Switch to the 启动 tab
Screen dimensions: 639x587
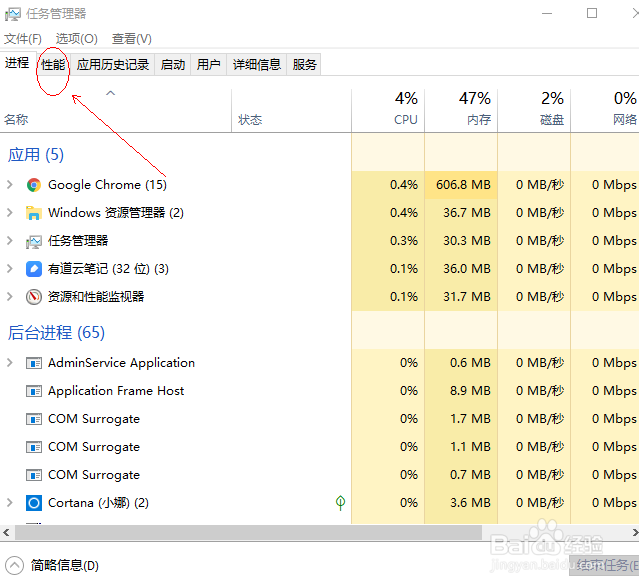pos(173,64)
